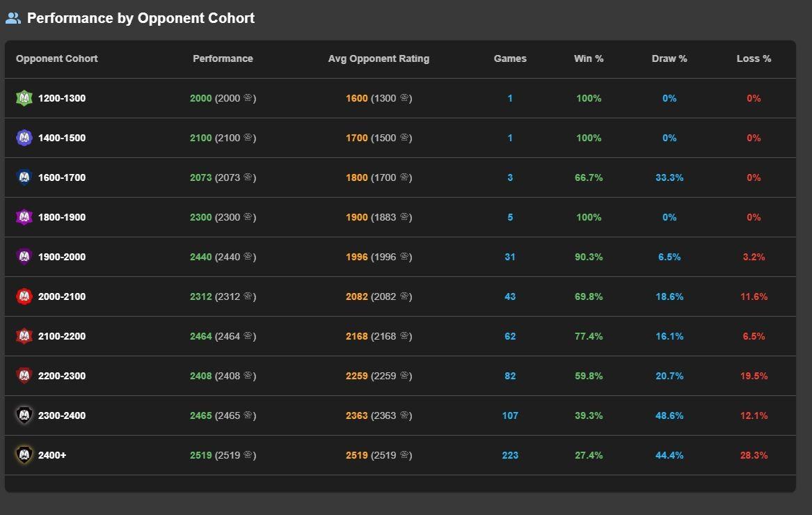Viewport: 812px width, 515px height.
Task: Click the 2000-2100 cohort badge icon
Action: 24,296
